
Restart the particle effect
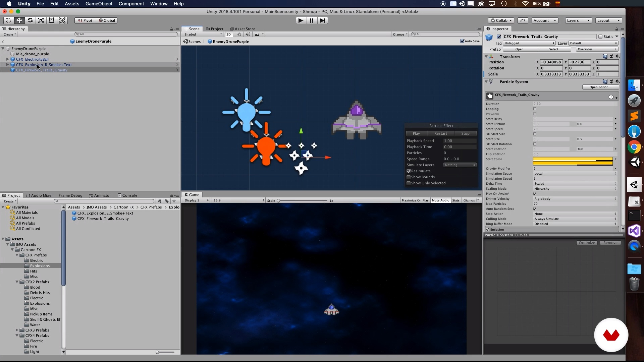[440, 133]
